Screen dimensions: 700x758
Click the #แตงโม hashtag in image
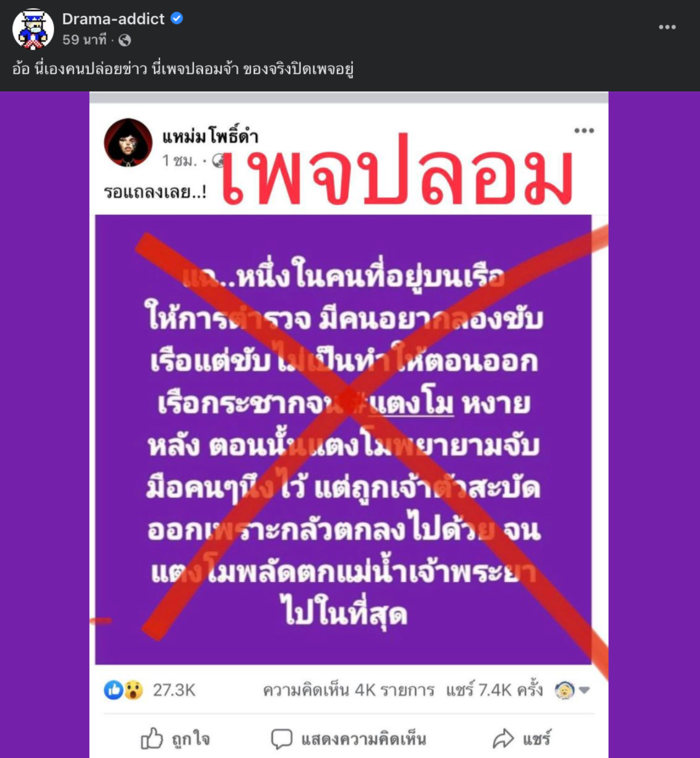tap(404, 404)
